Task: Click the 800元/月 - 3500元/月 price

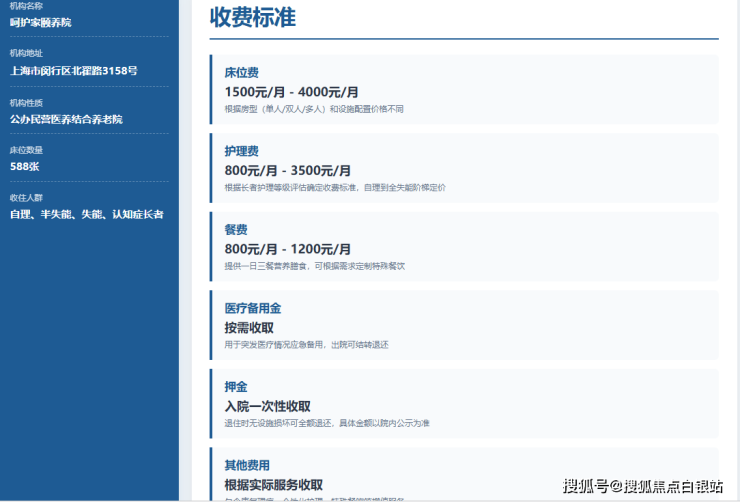Action: (287, 170)
